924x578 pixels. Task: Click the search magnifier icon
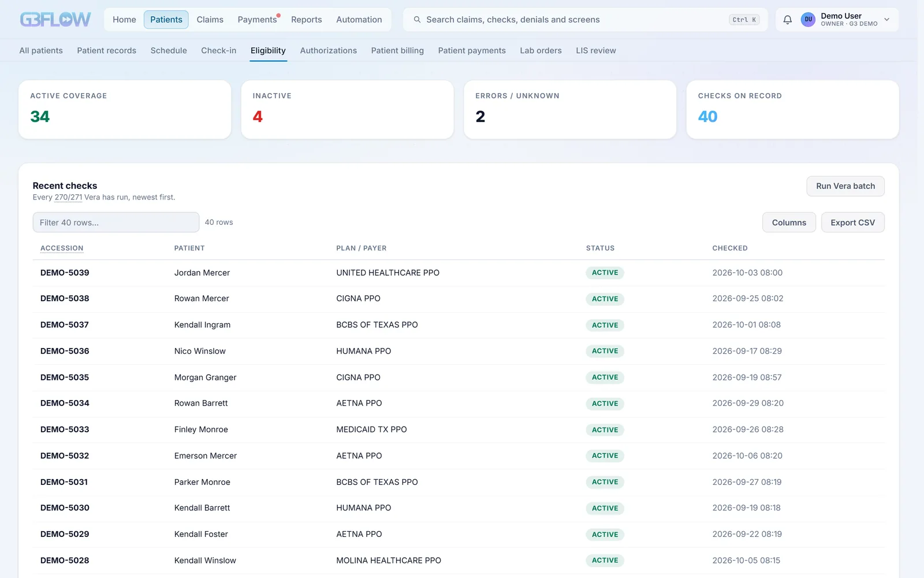pyautogui.click(x=417, y=20)
